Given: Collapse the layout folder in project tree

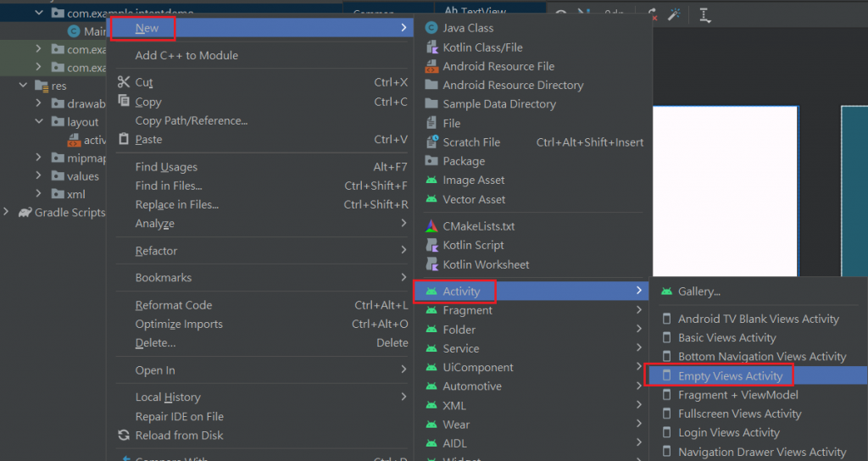Looking at the screenshot, I should pyautogui.click(x=39, y=121).
